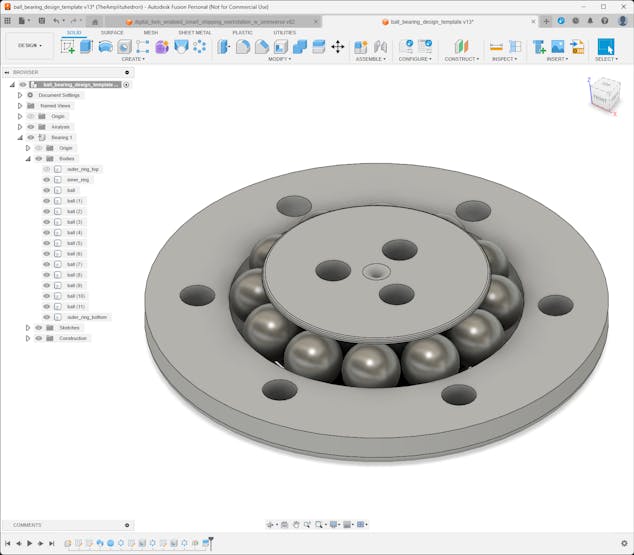634x555 pixels.
Task: Collapse the Bodies folder tree node
Action: [28, 158]
